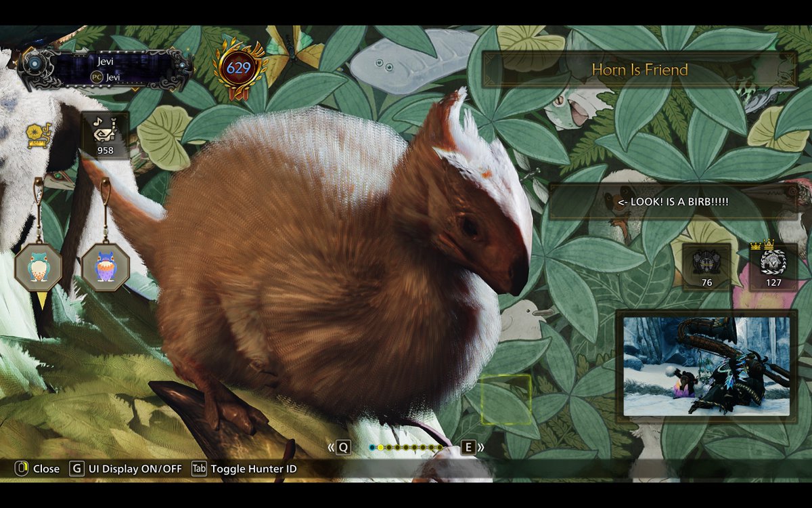Click the last page dot before E

click(441, 448)
